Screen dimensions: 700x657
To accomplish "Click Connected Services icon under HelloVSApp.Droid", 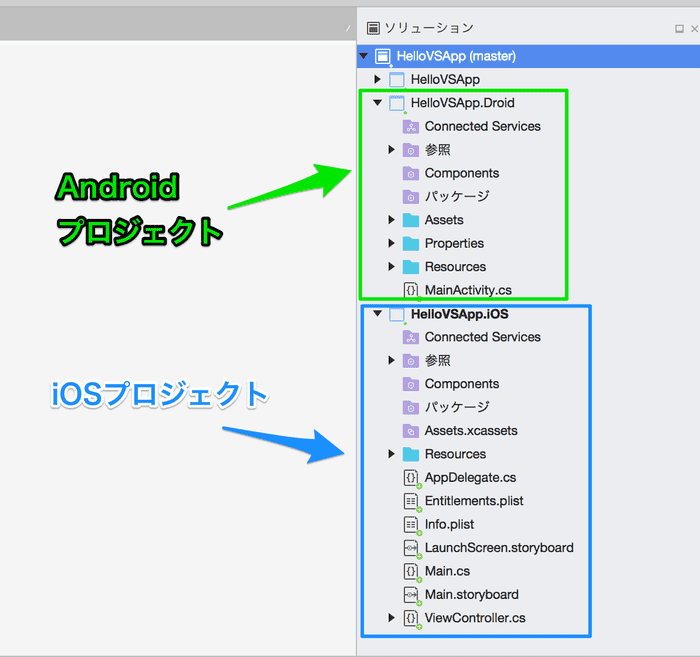I will point(410,127).
